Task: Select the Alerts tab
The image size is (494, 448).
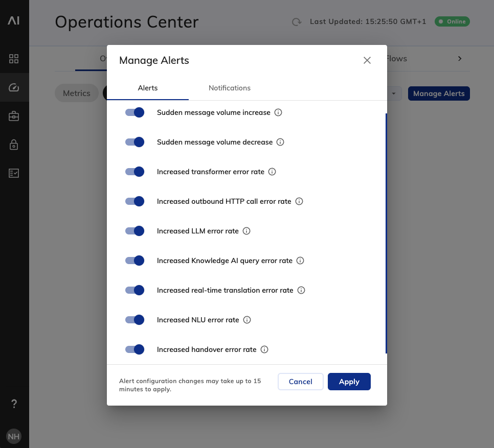Action: [147, 88]
